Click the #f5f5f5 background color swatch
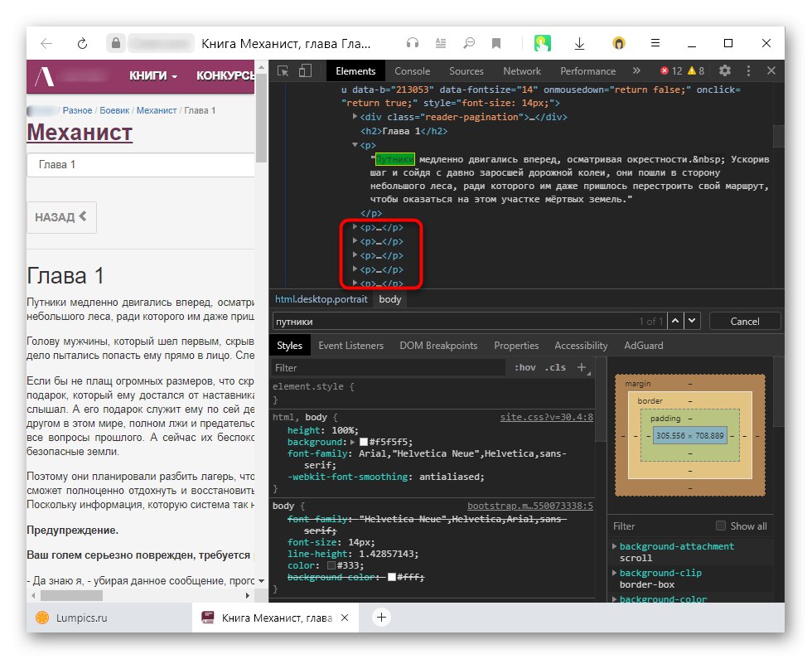Screen dimensions: 812x659 [363, 443]
